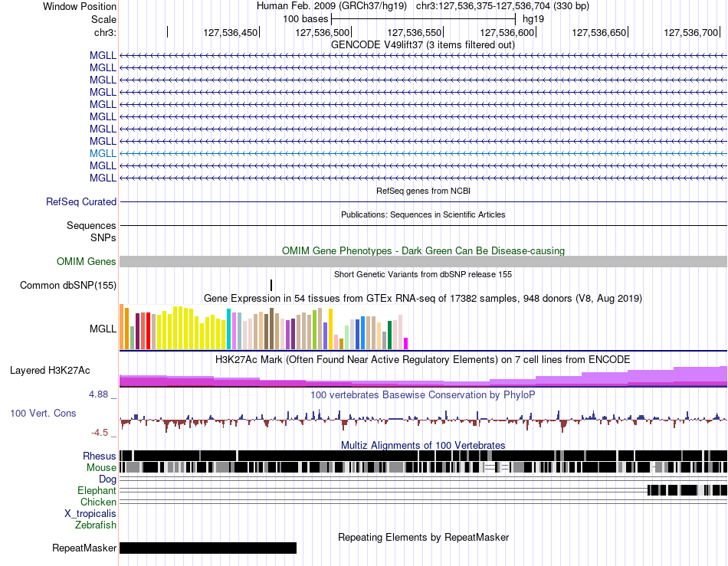This screenshot has height=566, width=728.
Task: Click the Rhesus alignment row label
Action: click(x=100, y=456)
